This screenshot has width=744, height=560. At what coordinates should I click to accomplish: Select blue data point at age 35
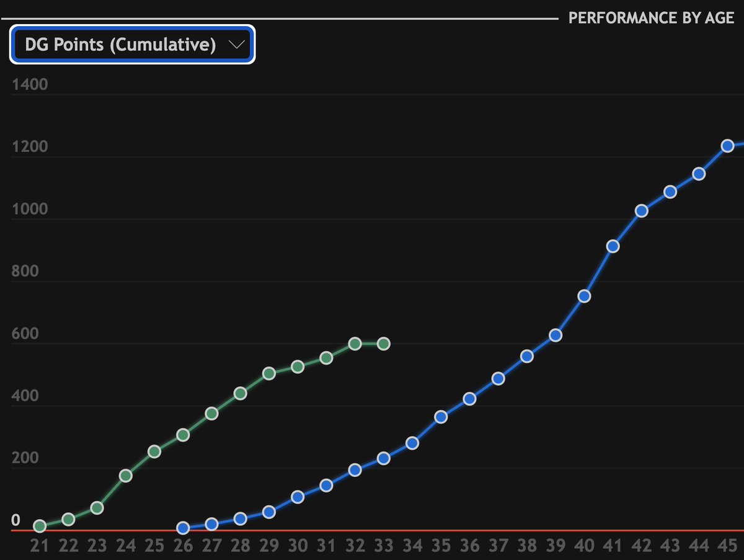[441, 417]
